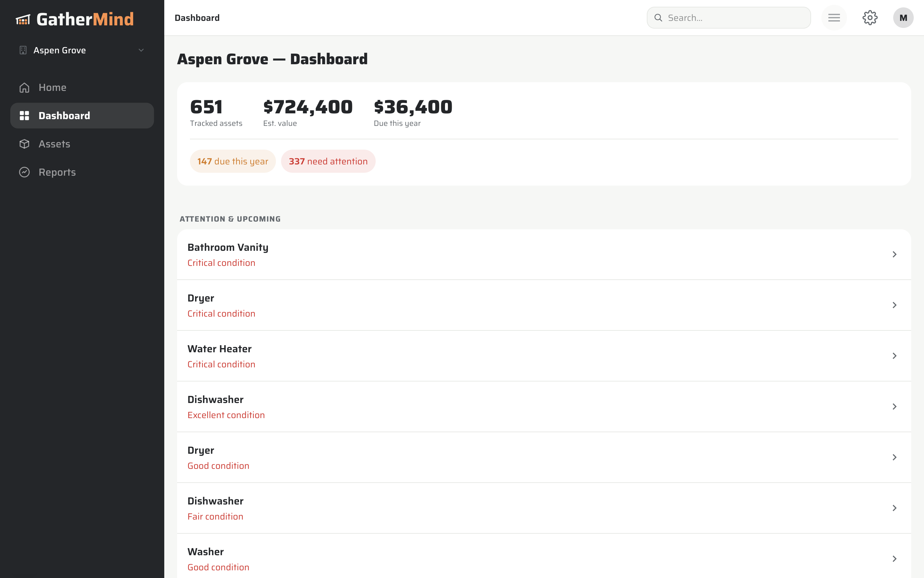Open Reports from the sidebar
Image resolution: width=924 pixels, height=578 pixels.
82,172
